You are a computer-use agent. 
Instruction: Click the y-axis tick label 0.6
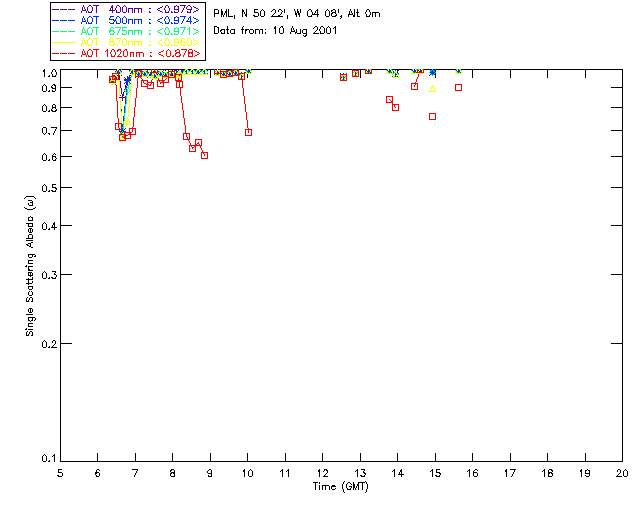[x=49, y=157]
